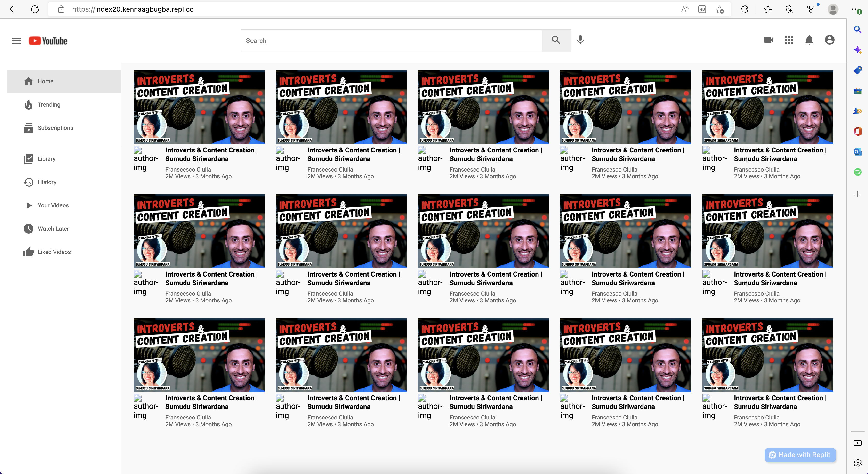868x474 pixels.
Task: Click the video camera upload icon
Action: (x=769, y=40)
